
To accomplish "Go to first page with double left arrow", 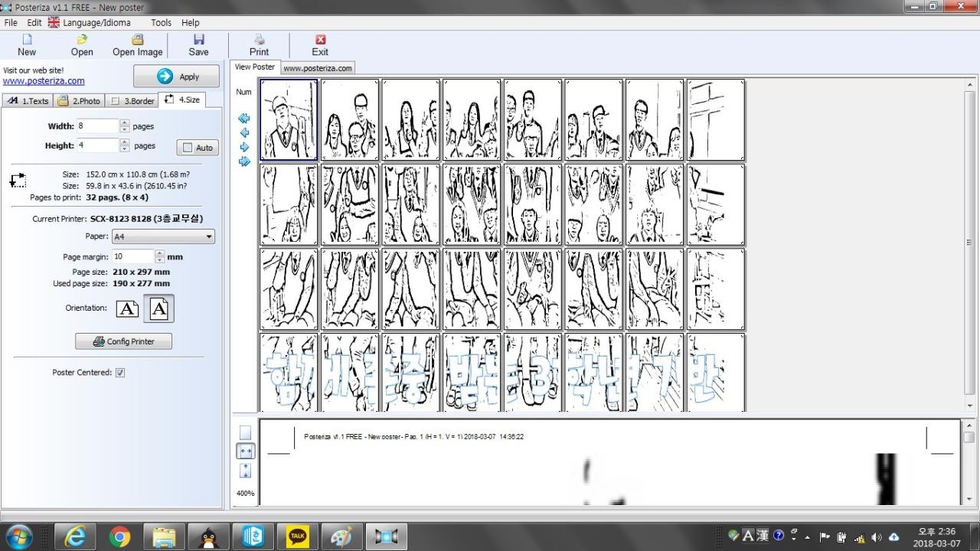I will (244, 119).
